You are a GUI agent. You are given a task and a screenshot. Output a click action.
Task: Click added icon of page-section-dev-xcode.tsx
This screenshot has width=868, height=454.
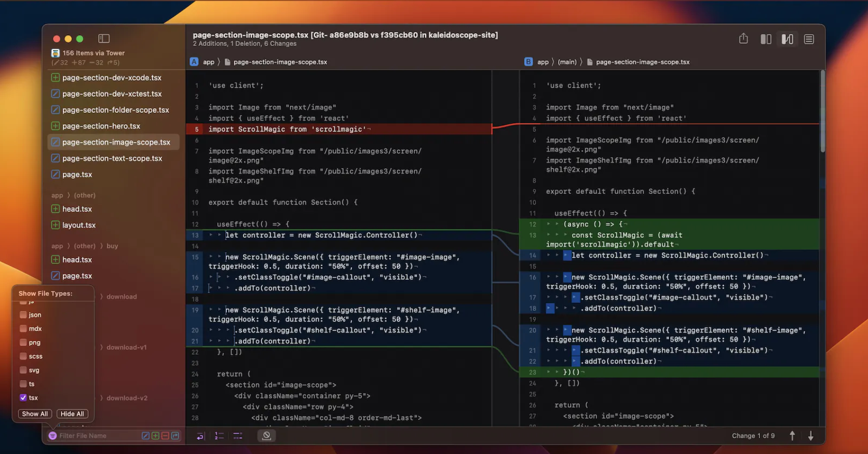pos(56,78)
